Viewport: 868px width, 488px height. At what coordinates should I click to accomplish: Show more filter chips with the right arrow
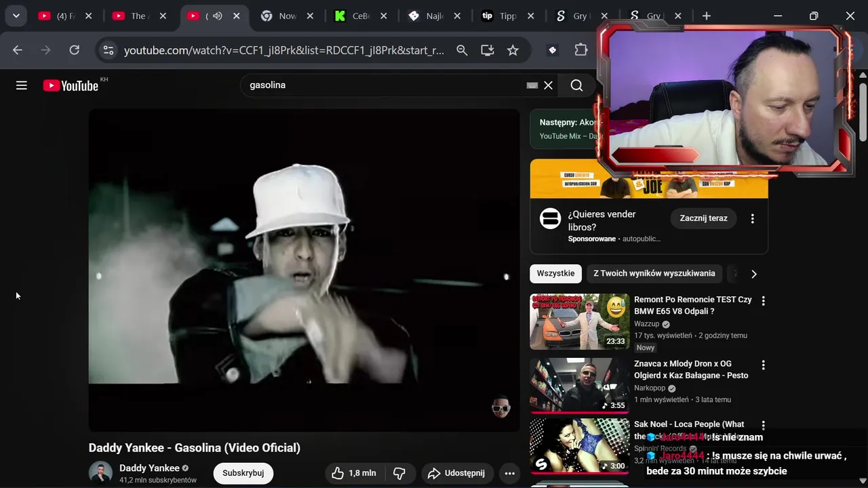tap(753, 274)
